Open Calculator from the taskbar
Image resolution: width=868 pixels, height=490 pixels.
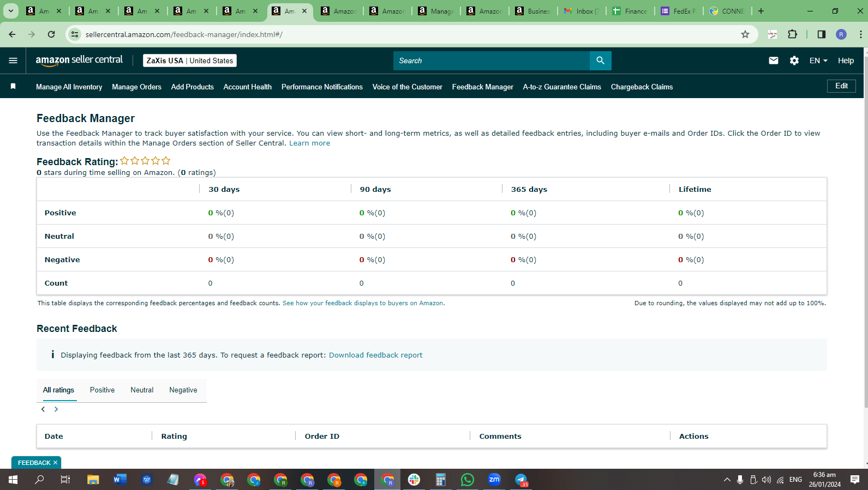tap(441, 480)
